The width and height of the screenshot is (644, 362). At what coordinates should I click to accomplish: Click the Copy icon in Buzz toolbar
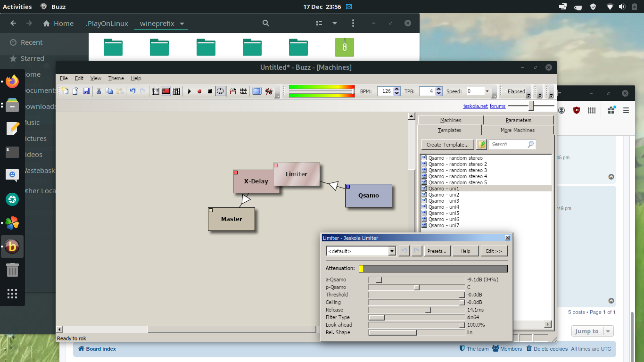pos(109,91)
